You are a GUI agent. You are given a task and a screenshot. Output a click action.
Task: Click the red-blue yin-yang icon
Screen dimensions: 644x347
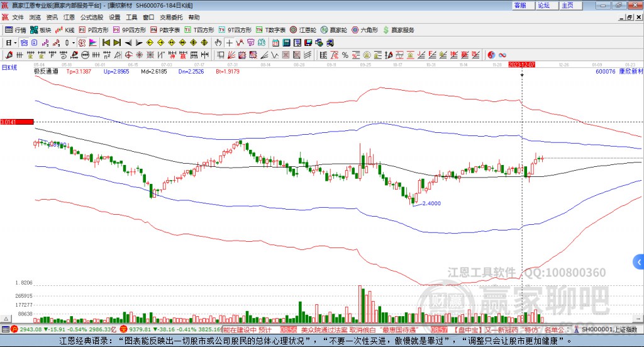491,55
